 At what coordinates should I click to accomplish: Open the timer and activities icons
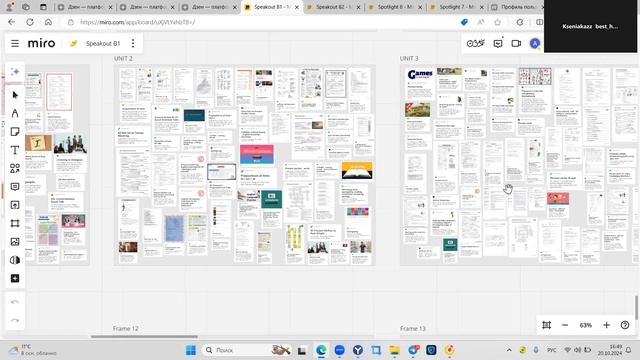click(476, 43)
